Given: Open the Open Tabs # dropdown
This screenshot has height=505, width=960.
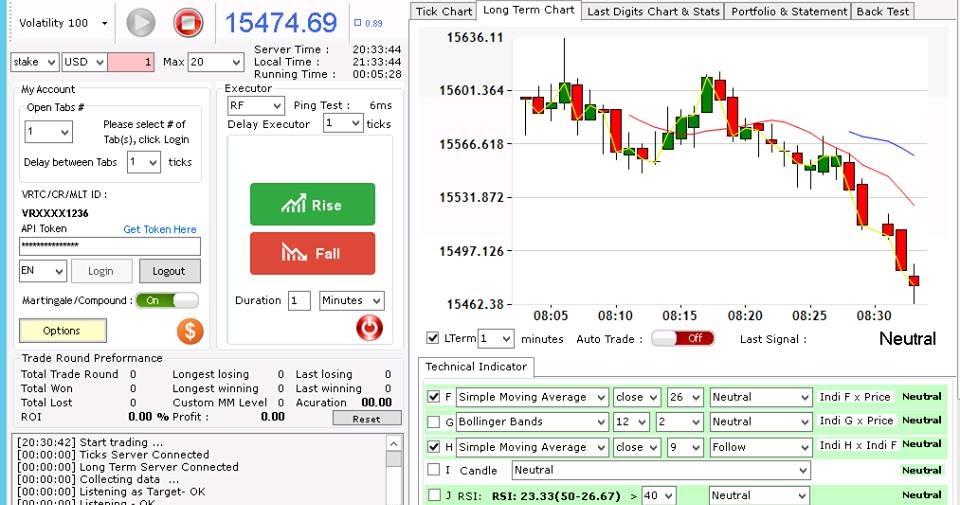Looking at the screenshot, I should (48, 132).
